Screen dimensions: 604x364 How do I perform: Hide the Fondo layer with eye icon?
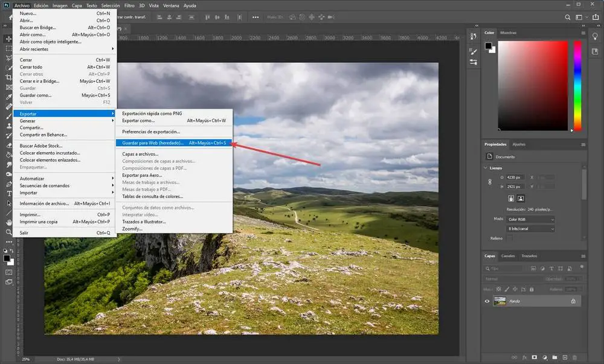pos(487,301)
